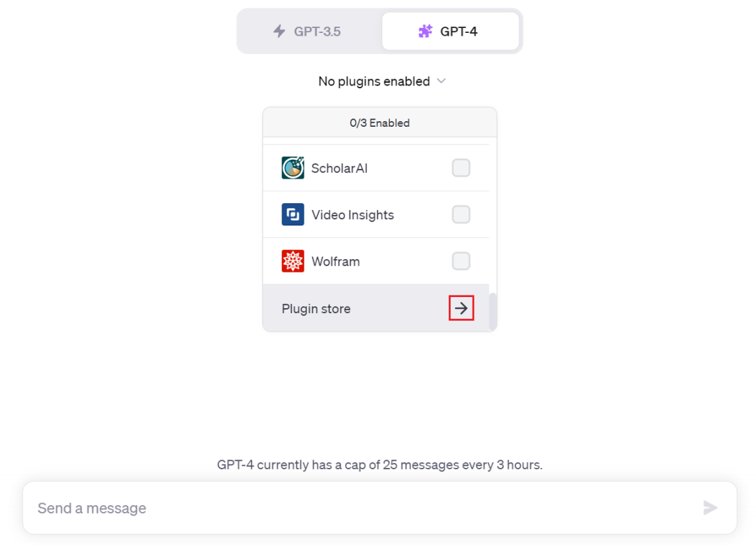Click the purple puzzle piece icon

[425, 31]
